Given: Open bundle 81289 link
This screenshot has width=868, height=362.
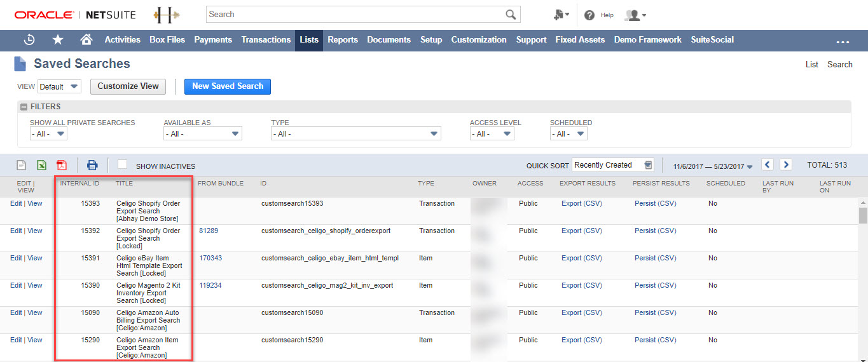Looking at the screenshot, I should click(x=210, y=231).
